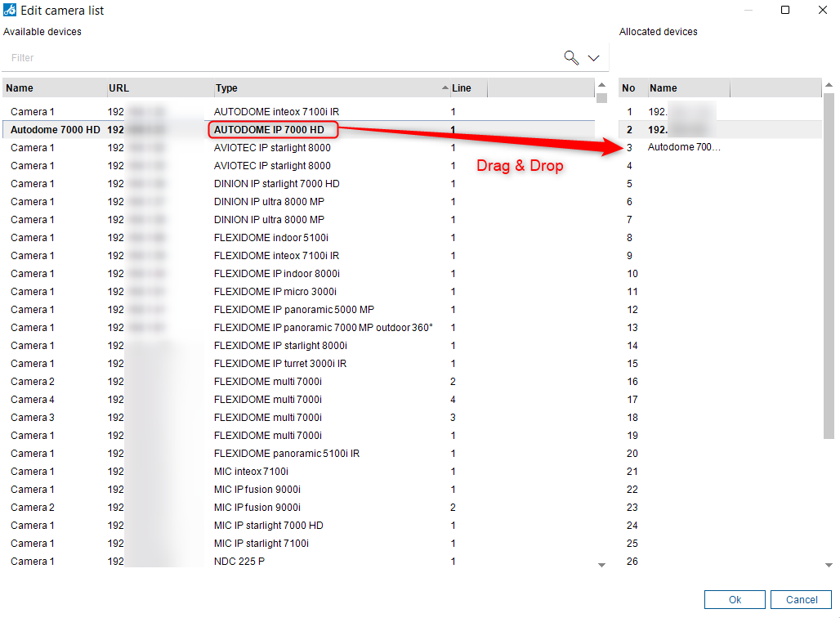Screen dimensions: 840x618
Task: Select the FLEXIDOME IP indoor 8000i row
Action: point(299,273)
